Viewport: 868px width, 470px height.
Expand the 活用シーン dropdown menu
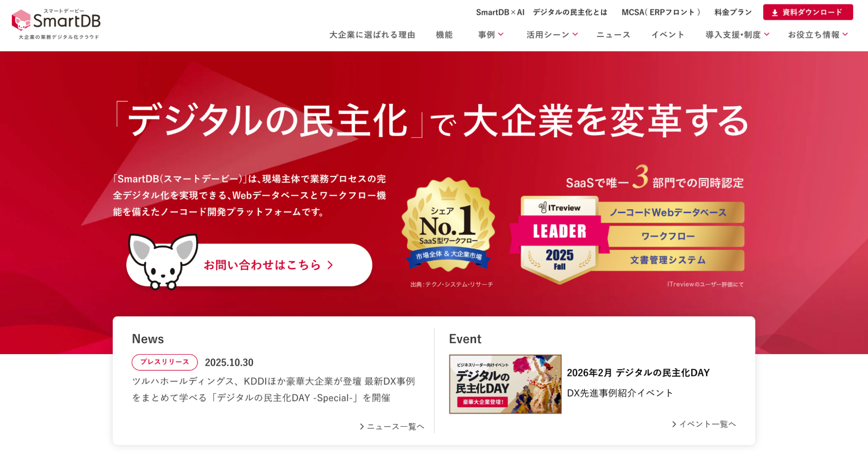pyautogui.click(x=552, y=35)
